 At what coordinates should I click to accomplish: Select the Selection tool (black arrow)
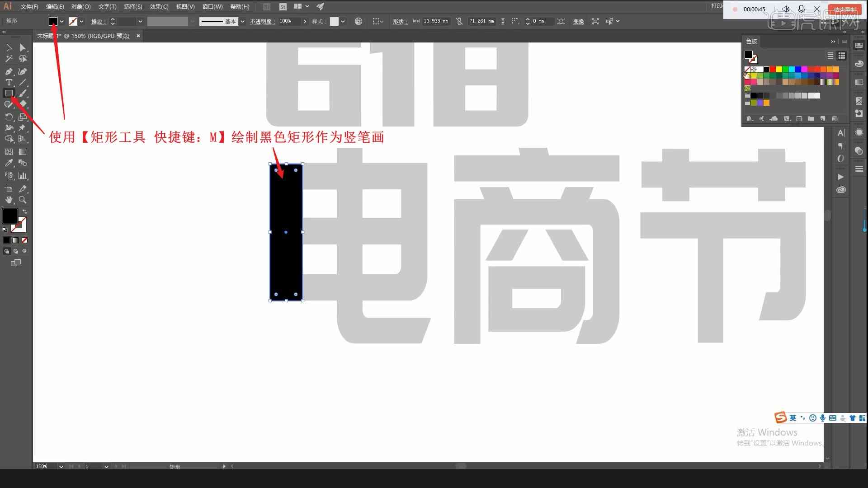point(9,47)
